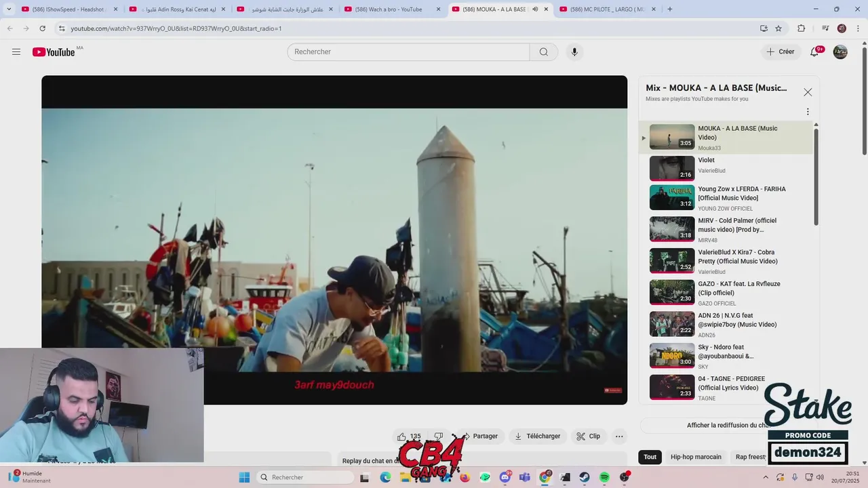Show chat replay button

[728, 426]
